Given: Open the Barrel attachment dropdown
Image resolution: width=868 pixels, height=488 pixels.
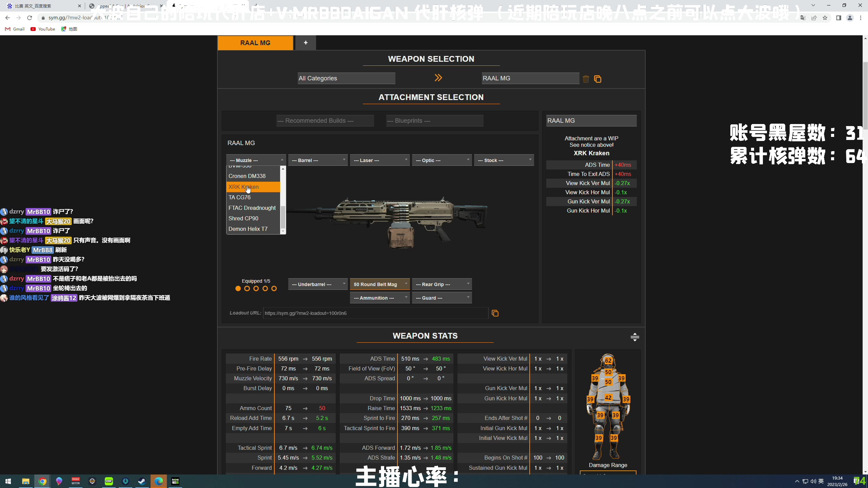Looking at the screenshot, I should coord(318,160).
